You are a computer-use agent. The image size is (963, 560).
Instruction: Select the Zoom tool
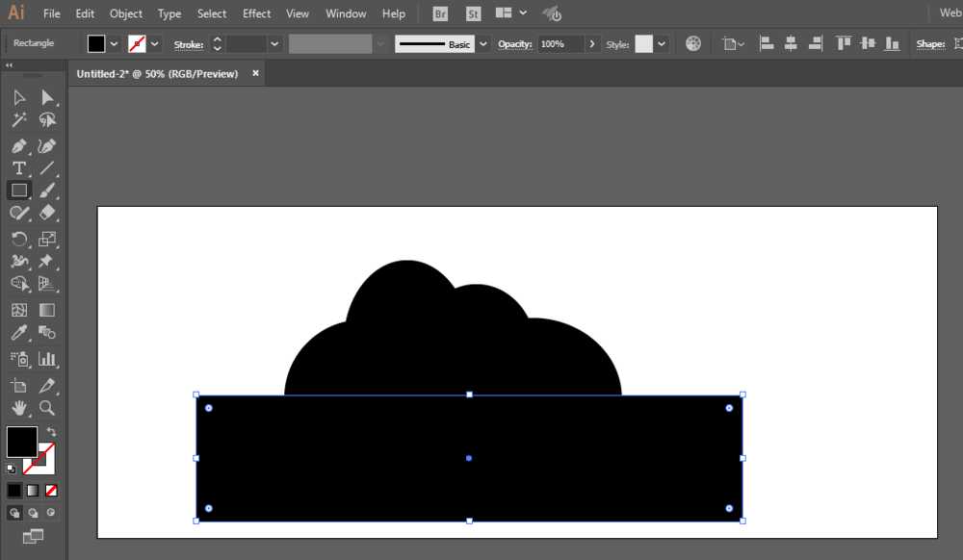click(x=47, y=408)
